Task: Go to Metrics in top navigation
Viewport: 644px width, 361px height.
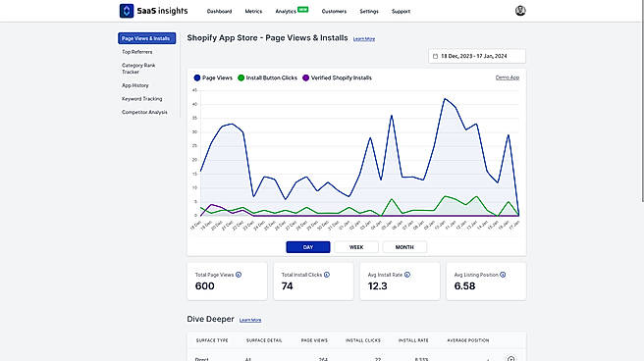Action: 253,12
